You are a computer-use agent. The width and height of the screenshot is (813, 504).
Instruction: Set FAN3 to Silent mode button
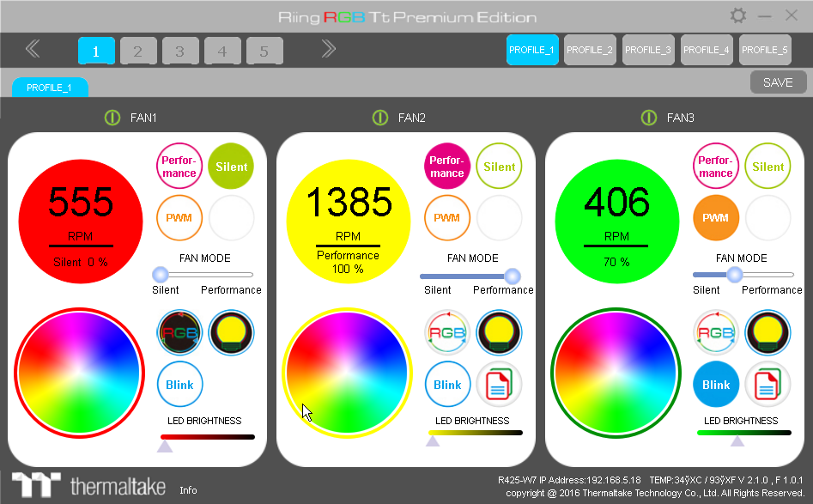767,167
